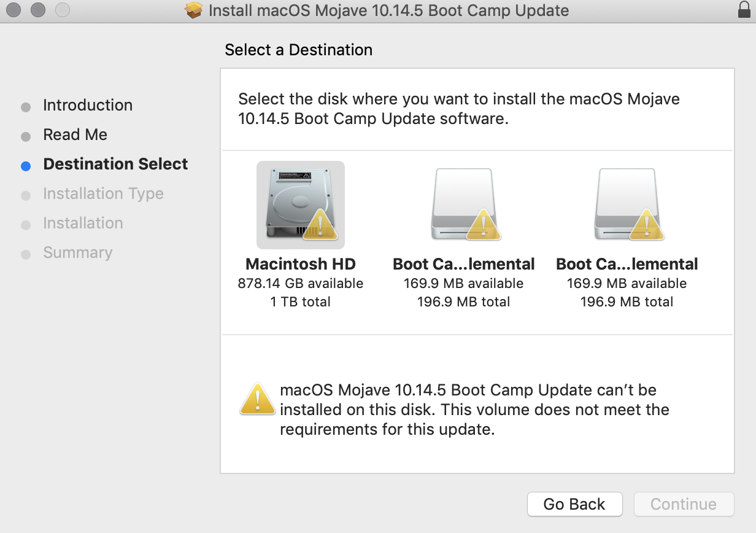
Task: Click the Continue button
Action: click(684, 504)
